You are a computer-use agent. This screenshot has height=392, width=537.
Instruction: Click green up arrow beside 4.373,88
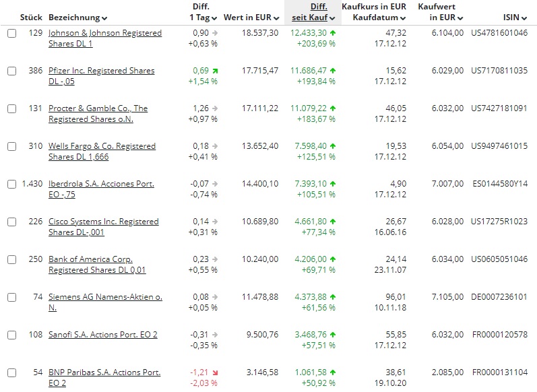(x=333, y=297)
